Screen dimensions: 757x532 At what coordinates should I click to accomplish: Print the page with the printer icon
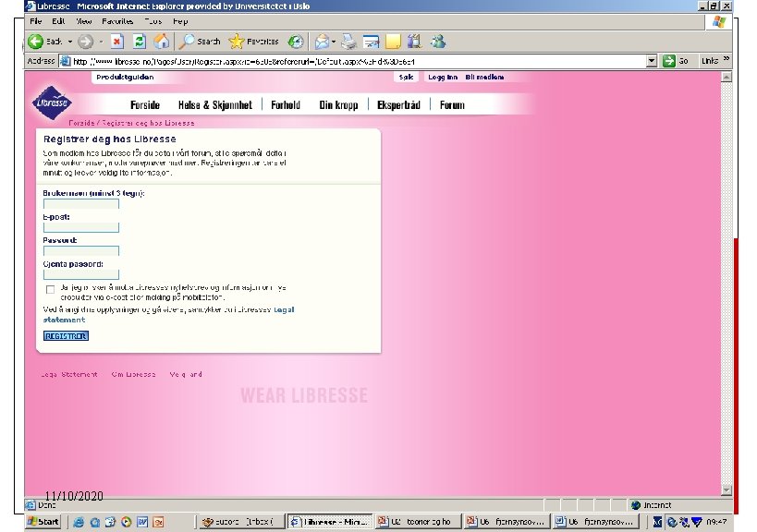click(x=348, y=42)
